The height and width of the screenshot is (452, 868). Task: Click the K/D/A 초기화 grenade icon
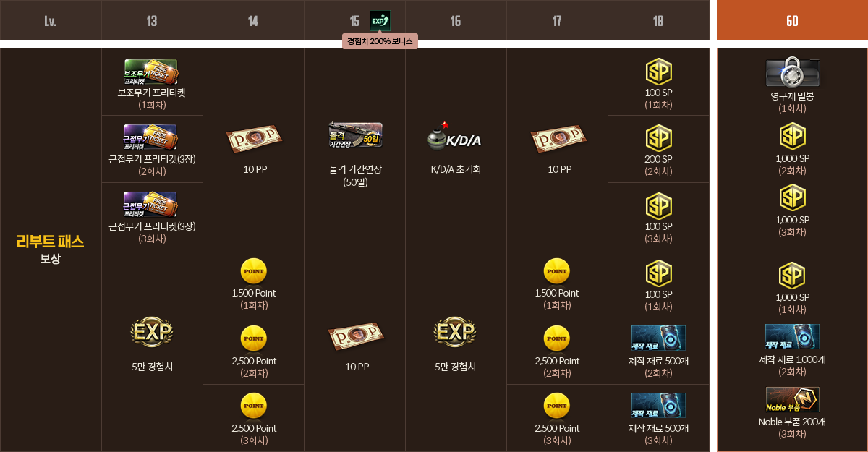coord(455,137)
